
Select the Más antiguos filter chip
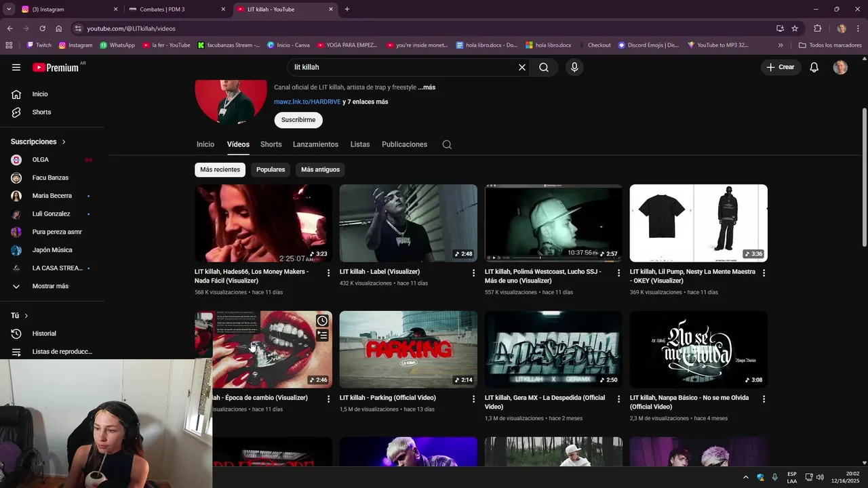320,169
